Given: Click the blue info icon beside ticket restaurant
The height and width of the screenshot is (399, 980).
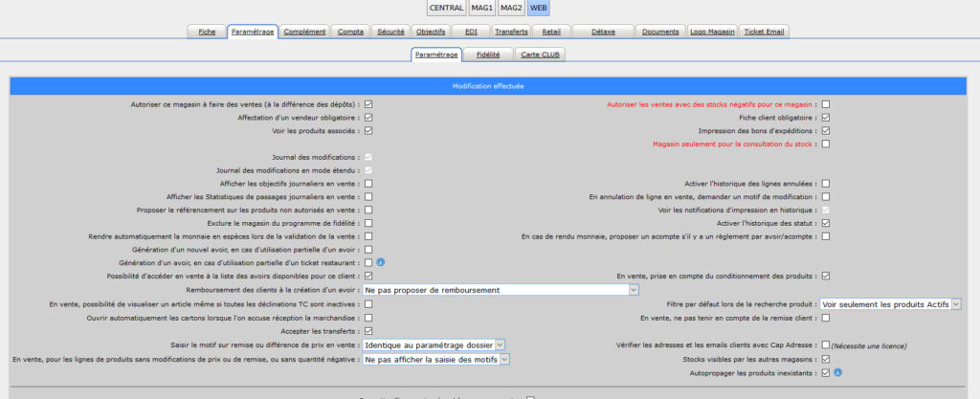Looking at the screenshot, I should [380, 262].
